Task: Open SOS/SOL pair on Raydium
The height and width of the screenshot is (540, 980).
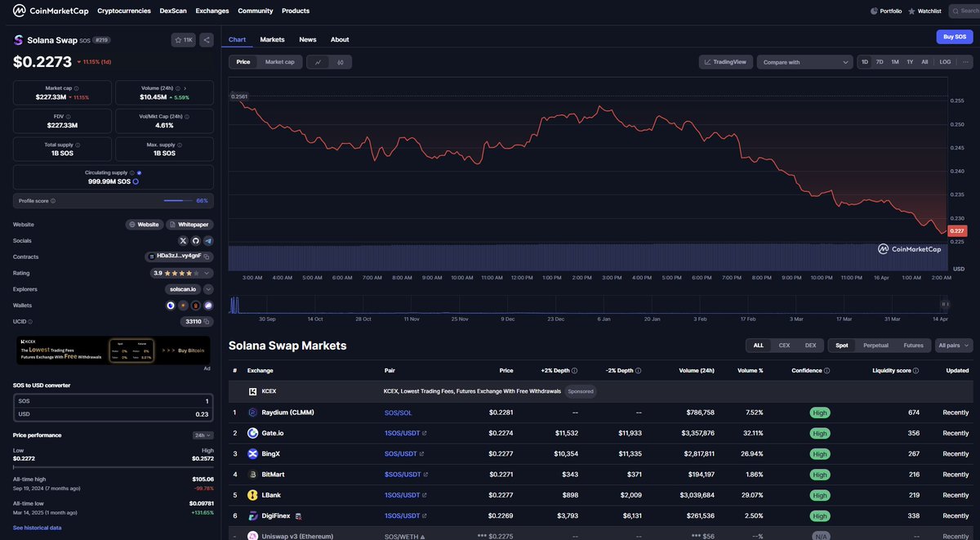Action: pyautogui.click(x=399, y=413)
